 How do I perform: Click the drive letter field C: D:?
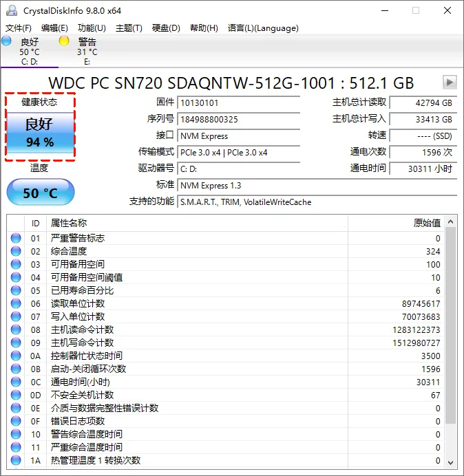[238, 169]
